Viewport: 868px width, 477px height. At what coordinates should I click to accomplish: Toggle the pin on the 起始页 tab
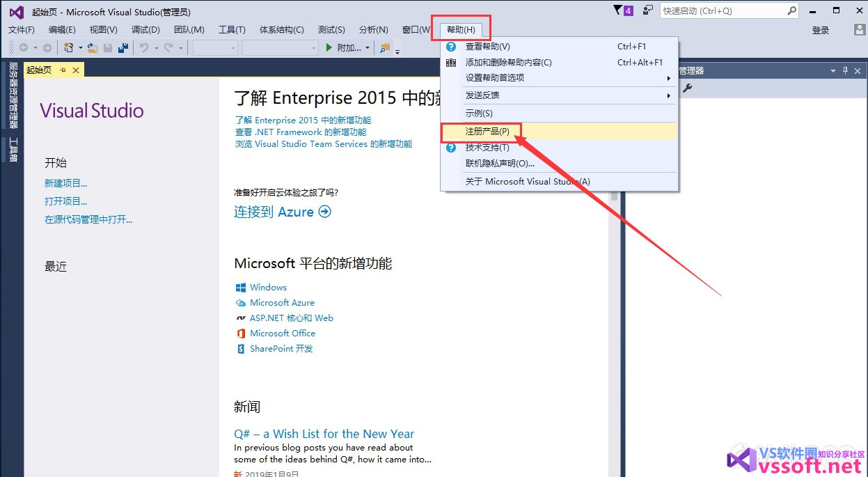[63, 70]
